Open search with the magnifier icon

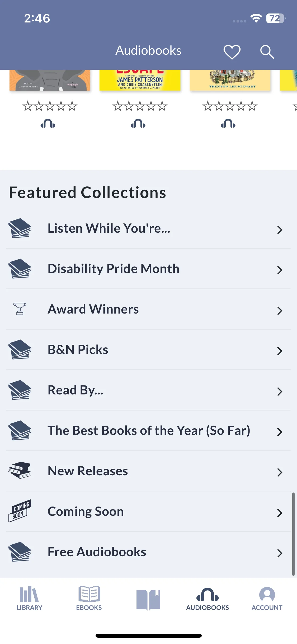coord(267,52)
